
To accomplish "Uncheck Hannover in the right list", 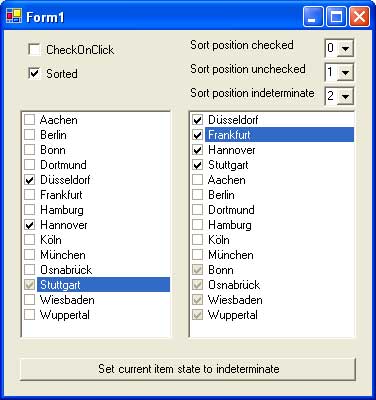I will (x=198, y=150).
